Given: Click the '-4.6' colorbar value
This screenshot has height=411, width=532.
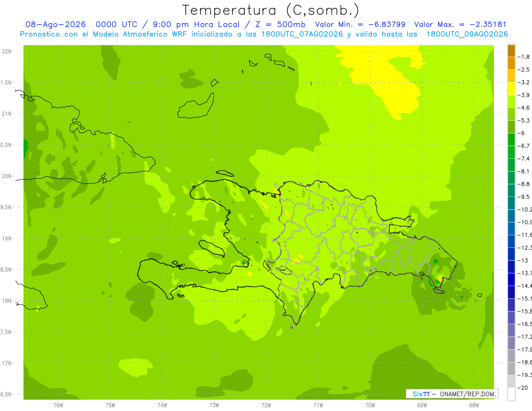Looking at the screenshot, I should click(524, 108).
